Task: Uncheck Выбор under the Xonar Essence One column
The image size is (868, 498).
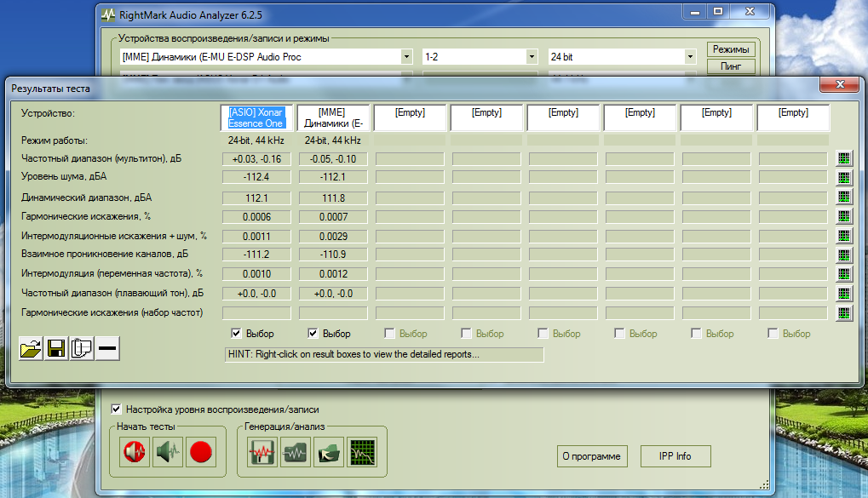Action: pos(236,333)
